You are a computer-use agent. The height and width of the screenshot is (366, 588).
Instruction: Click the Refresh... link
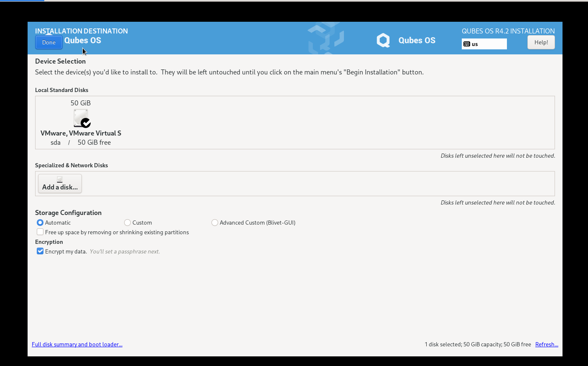tap(547, 344)
